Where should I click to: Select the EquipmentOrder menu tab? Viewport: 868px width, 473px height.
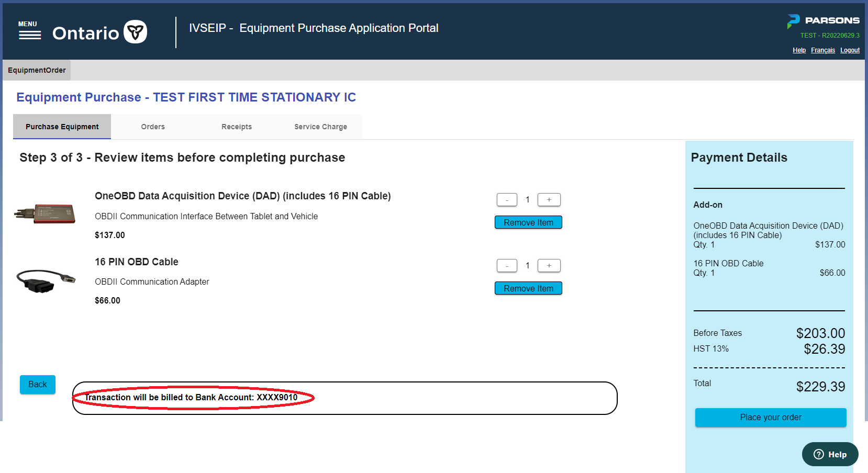(37, 70)
